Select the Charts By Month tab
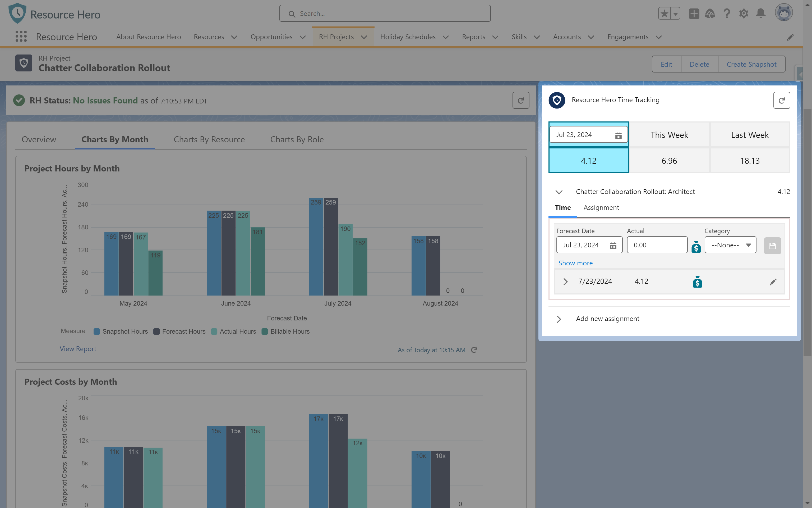 (115, 139)
